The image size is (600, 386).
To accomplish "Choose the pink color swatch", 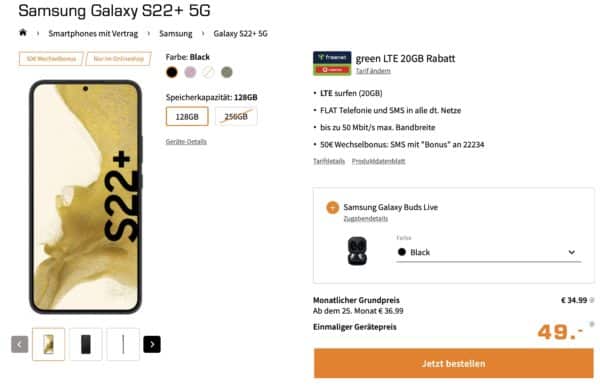I will [190, 72].
